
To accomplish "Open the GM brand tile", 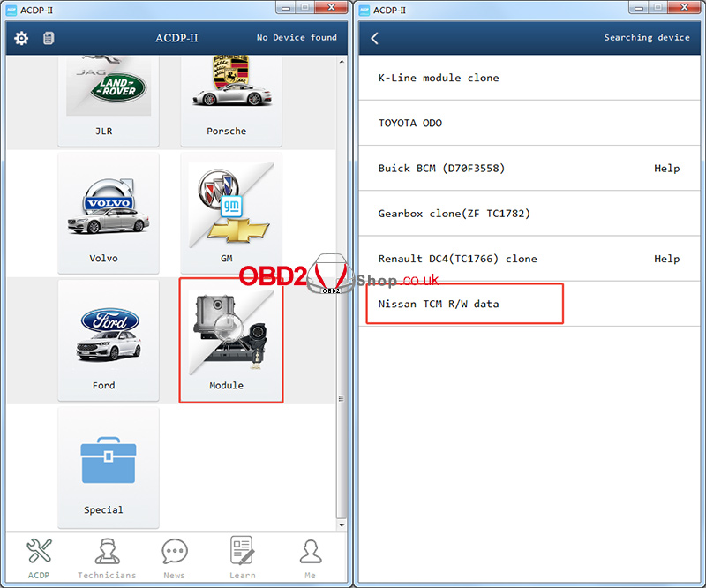I will point(231,213).
